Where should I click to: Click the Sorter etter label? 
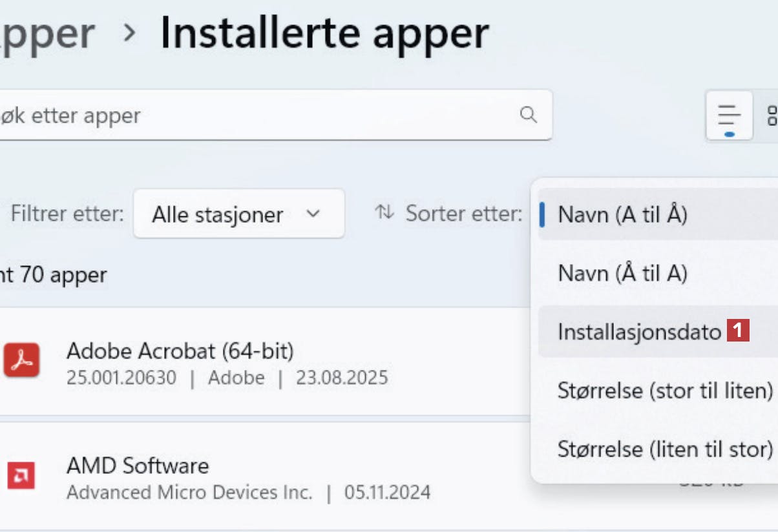click(463, 214)
